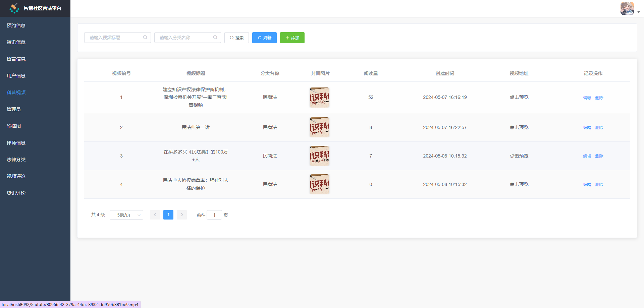644x308 pixels.
Task: Expand the 5条/页 page size dropdown
Action: tap(126, 215)
